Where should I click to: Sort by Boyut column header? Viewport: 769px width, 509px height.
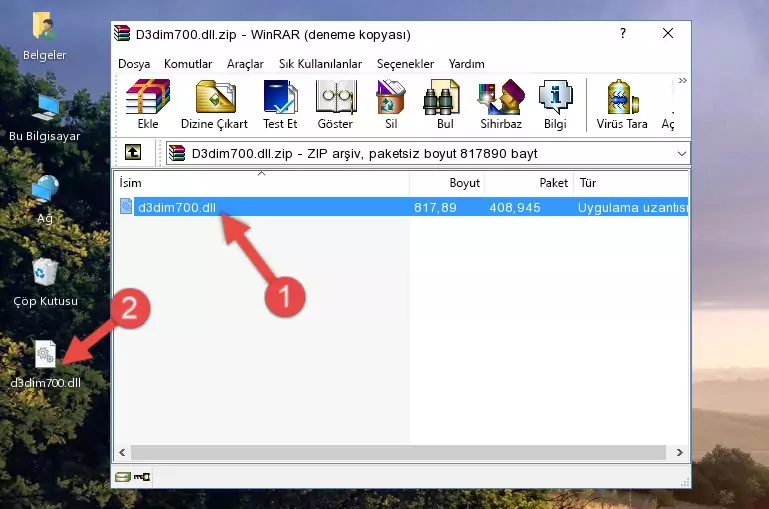coord(447,183)
